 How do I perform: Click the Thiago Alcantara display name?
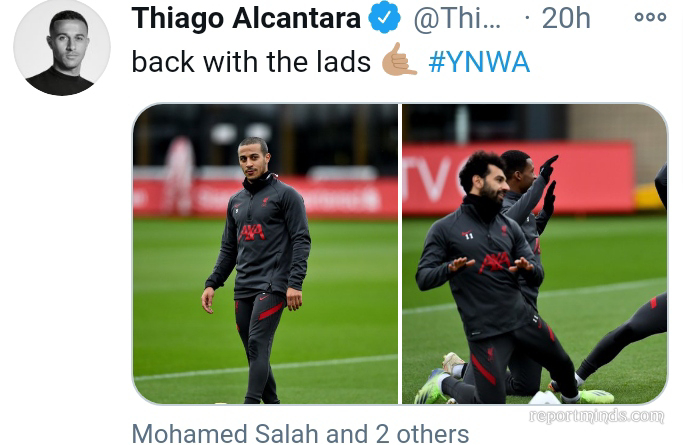[x=246, y=18]
